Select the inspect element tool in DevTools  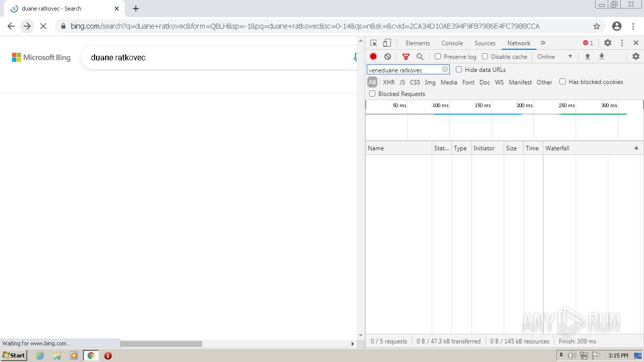pos(373,43)
